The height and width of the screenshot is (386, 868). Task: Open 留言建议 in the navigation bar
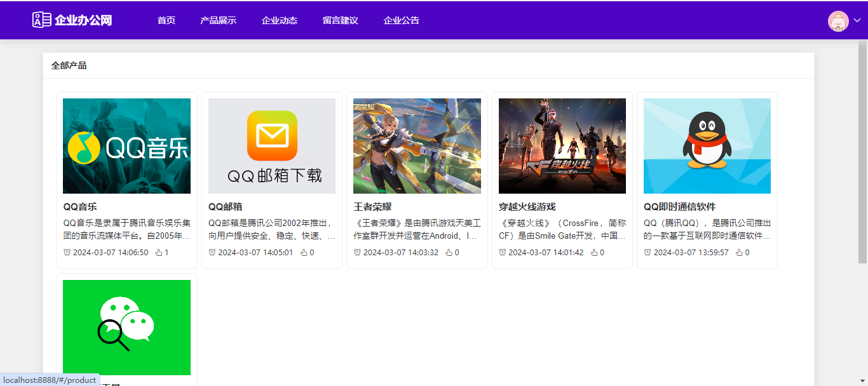tap(340, 20)
